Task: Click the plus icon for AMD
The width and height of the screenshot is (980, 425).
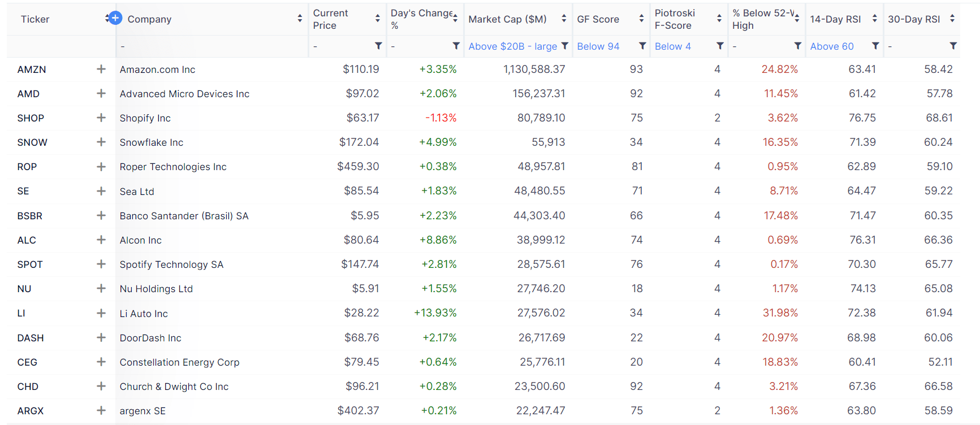Action: 101,93
